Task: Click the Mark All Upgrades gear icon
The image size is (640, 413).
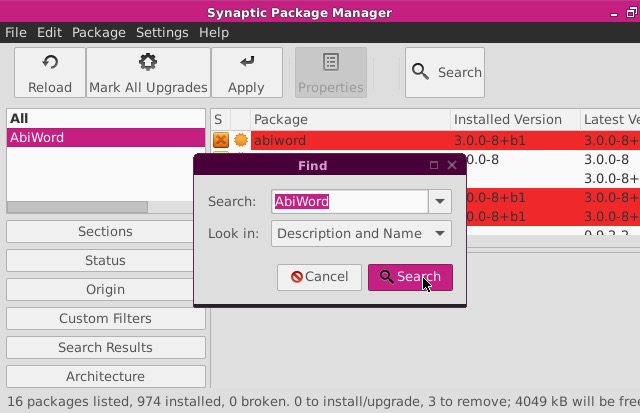Action: [x=148, y=63]
